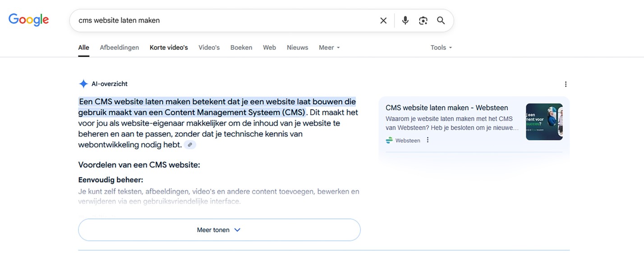
Task: Click the Websteen source name
Action: [408, 141]
